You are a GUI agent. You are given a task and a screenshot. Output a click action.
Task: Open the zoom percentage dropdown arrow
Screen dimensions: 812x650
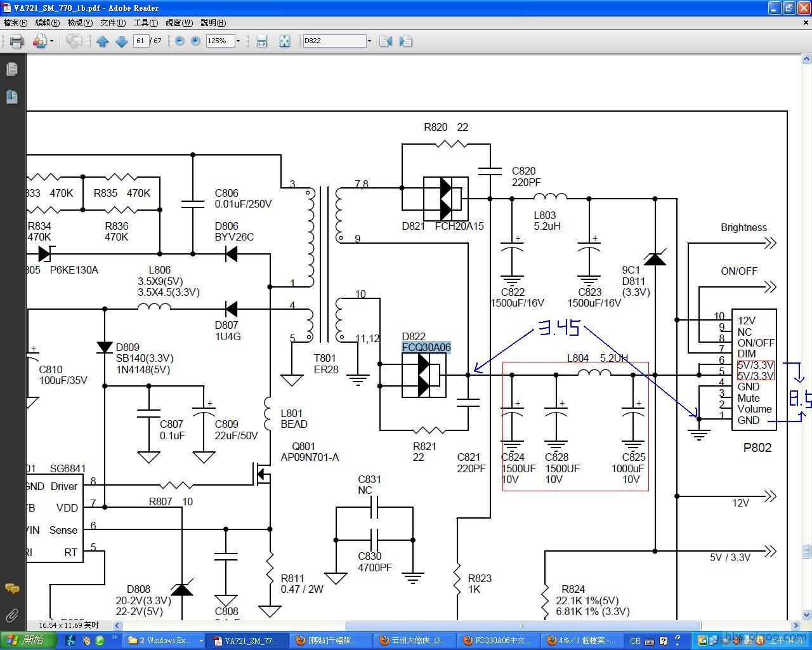pos(238,41)
